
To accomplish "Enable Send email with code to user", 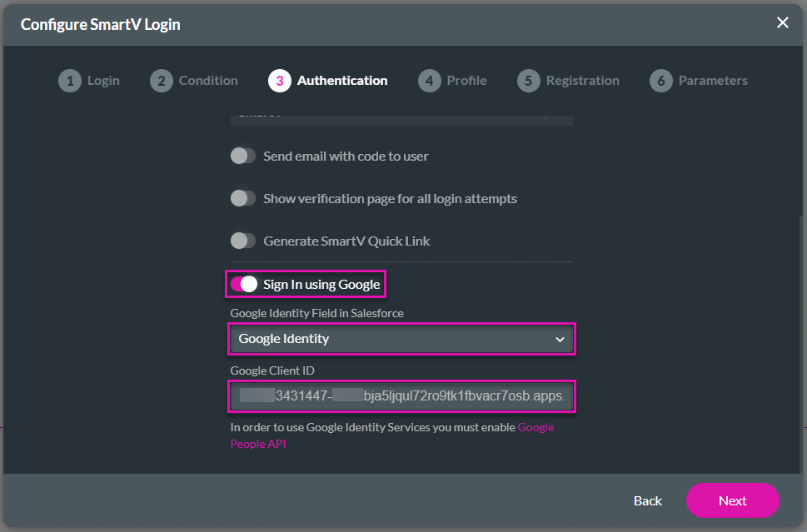I will coord(242,156).
